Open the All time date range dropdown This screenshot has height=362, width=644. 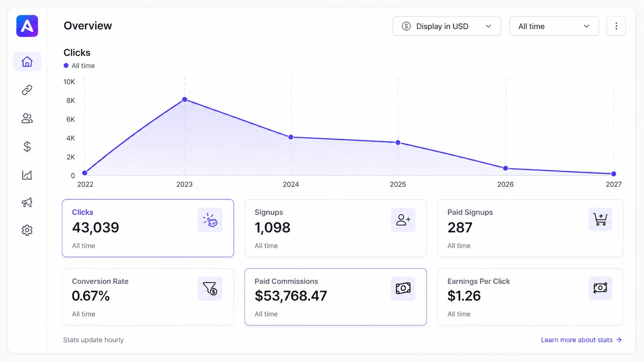[x=554, y=26]
